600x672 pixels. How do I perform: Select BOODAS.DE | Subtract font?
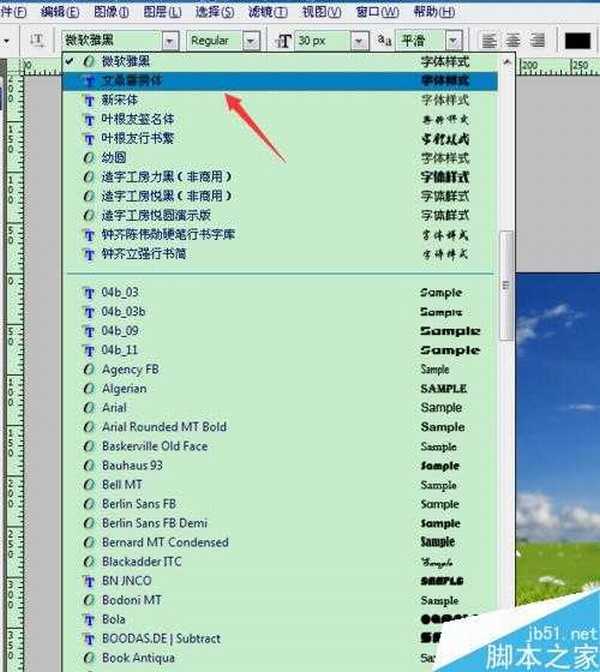(280, 639)
